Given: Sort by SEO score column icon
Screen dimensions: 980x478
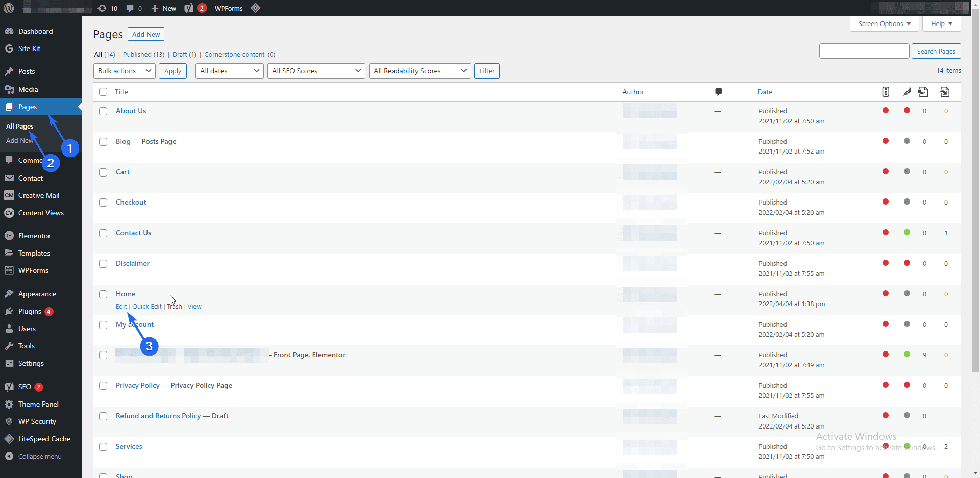Looking at the screenshot, I should [886, 92].
